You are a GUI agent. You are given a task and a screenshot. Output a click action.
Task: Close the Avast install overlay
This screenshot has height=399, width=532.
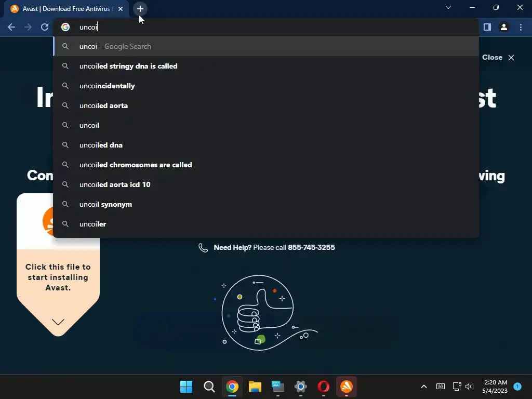498,57
